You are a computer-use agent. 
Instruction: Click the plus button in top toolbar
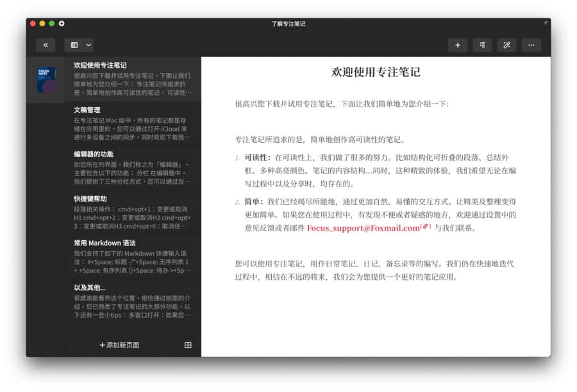457,45
